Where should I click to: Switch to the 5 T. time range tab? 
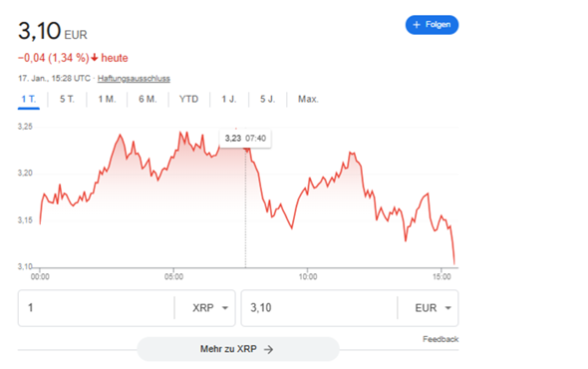67,99
